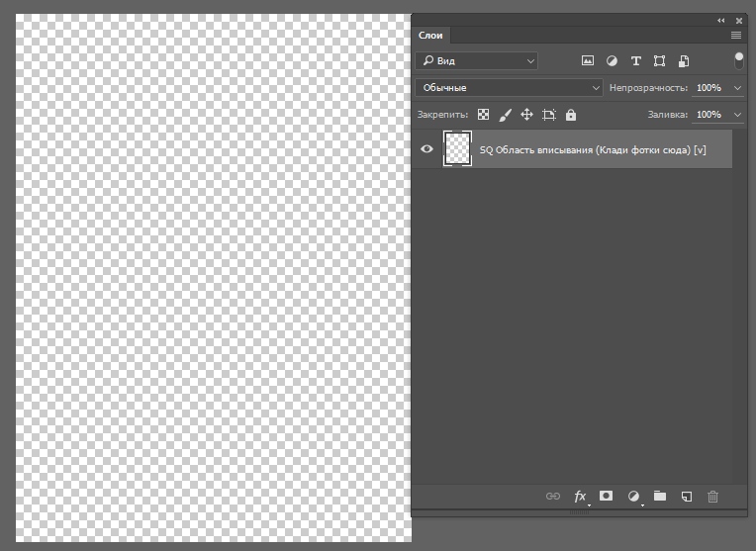Open the Вид filter type dropdown
This screenshot has height=551, width=756.
pyautogui.click(x=476, y=60)
